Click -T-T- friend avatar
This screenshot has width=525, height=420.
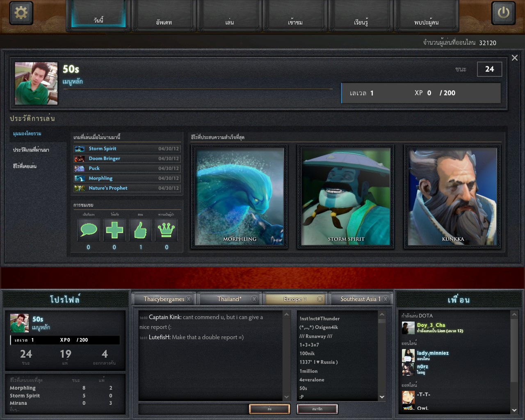click(x=408, y=397)
